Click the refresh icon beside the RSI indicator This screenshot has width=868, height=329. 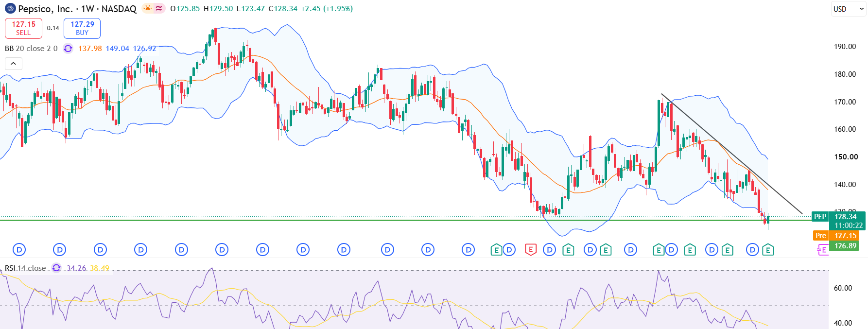[56, 268]
